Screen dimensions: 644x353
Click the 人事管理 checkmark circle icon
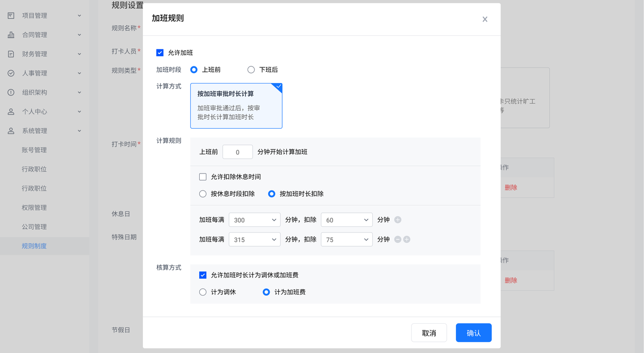click(11, 73)
